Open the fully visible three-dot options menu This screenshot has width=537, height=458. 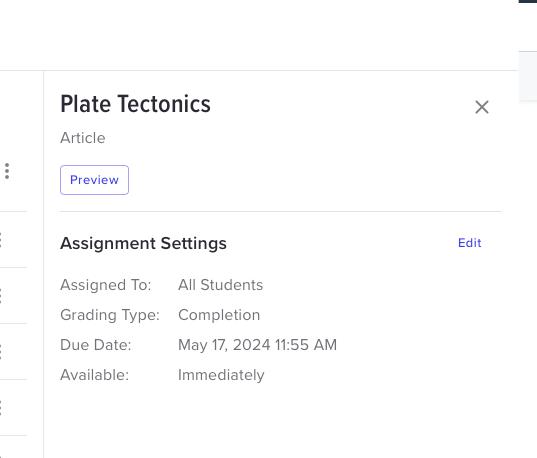[x=7, y=171]
